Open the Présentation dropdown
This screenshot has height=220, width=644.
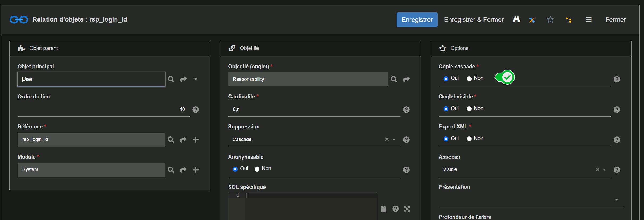click(617, 200)
